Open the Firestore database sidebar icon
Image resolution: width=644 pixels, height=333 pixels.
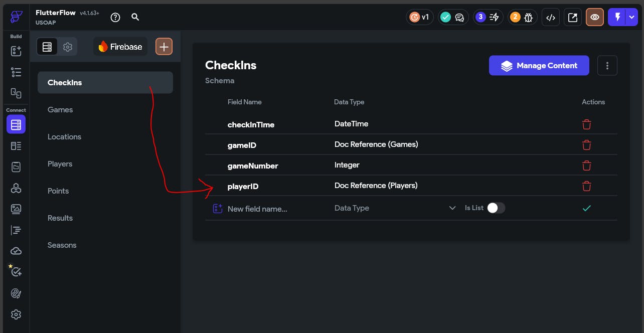click(16, 124)
